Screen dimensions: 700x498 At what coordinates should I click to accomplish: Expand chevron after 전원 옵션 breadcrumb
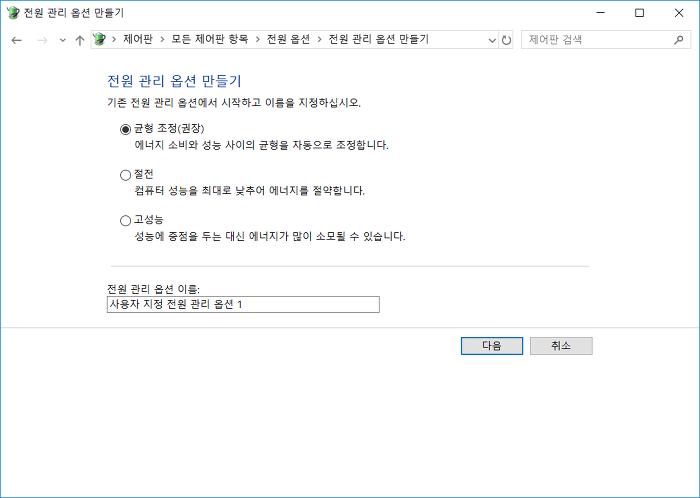(319, 40)
